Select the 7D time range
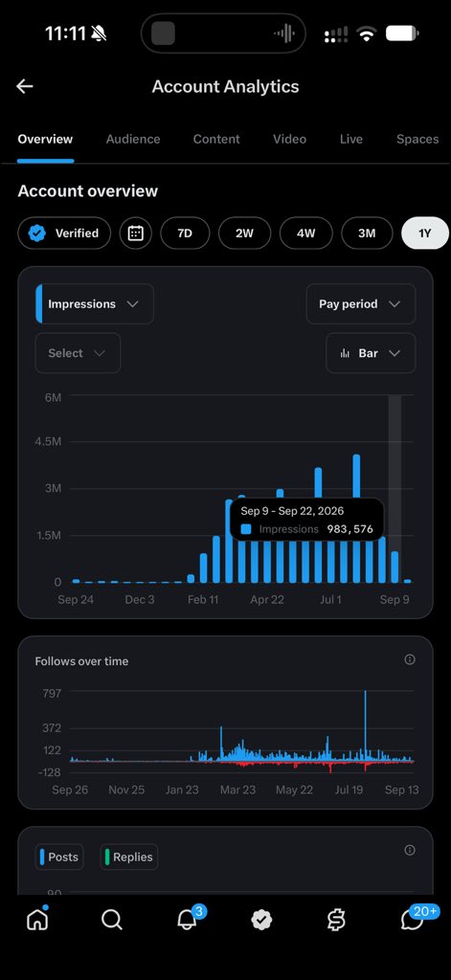The image size is (451, 980). point(185,234)
